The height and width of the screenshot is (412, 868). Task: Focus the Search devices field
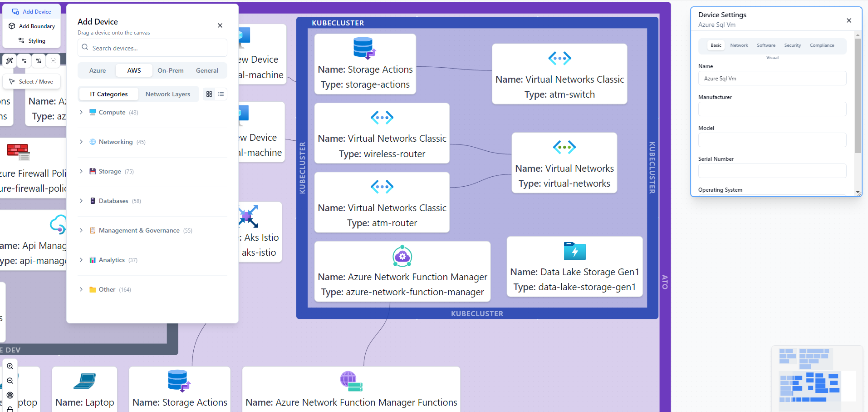click(152, 48)
